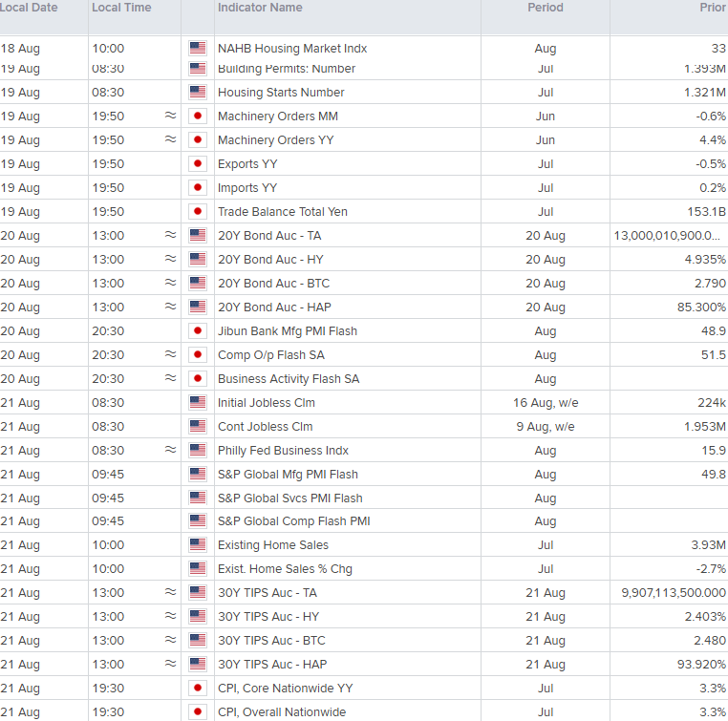728x721 pixels.
Task: Select Exports YY indicator name
Action: tap(247, 164)
